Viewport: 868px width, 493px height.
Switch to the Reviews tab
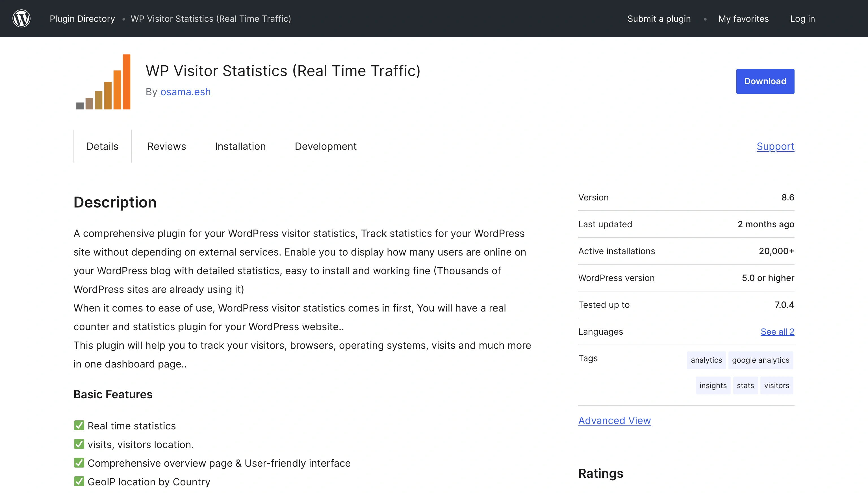coord(166,146)
